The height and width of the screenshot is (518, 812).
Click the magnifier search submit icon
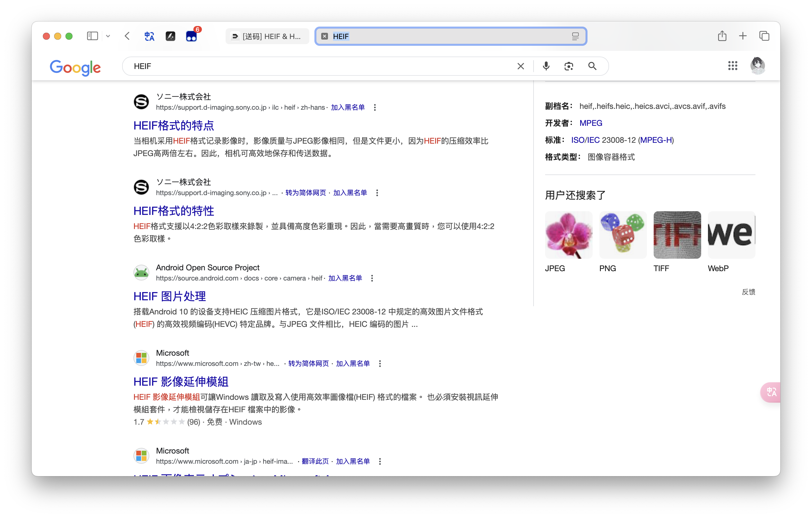coord(592,66)
